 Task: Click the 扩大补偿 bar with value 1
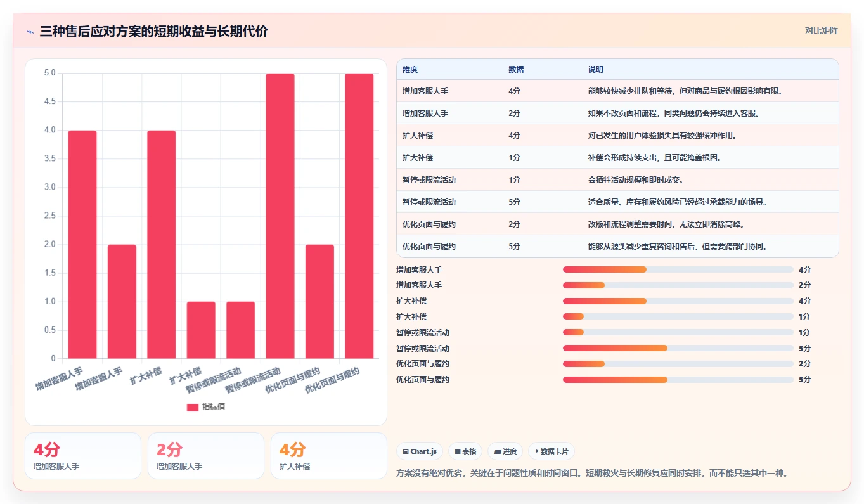[x=201, y=330]
